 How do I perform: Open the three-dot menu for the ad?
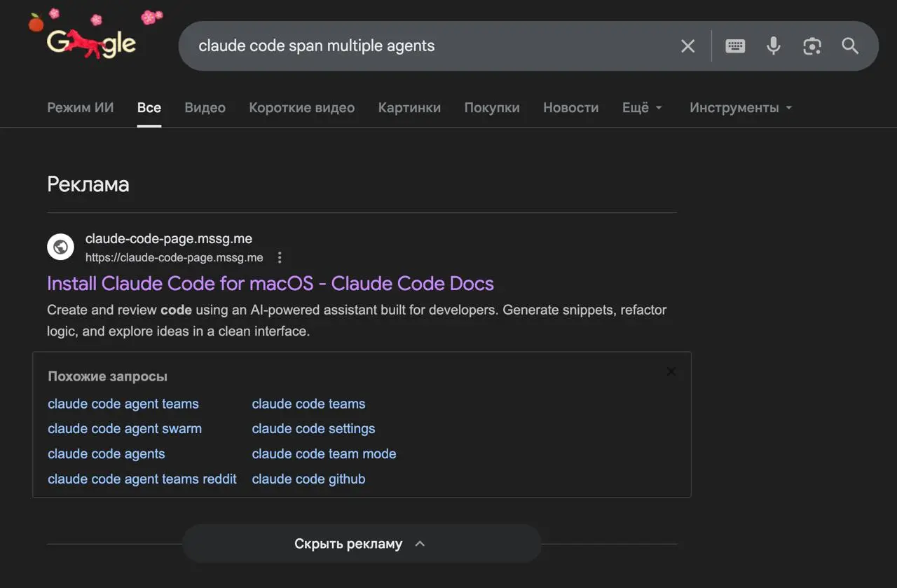tap(280, 257)
